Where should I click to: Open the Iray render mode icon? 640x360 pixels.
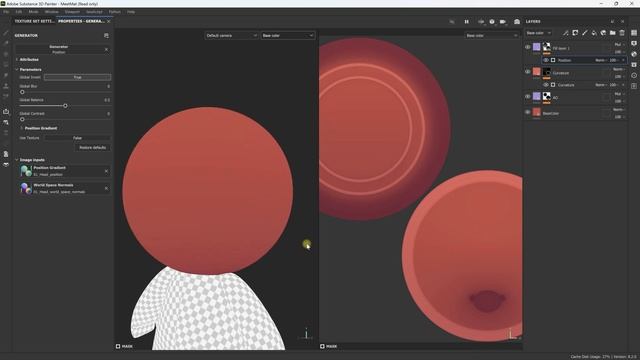(x=517, y=22)
